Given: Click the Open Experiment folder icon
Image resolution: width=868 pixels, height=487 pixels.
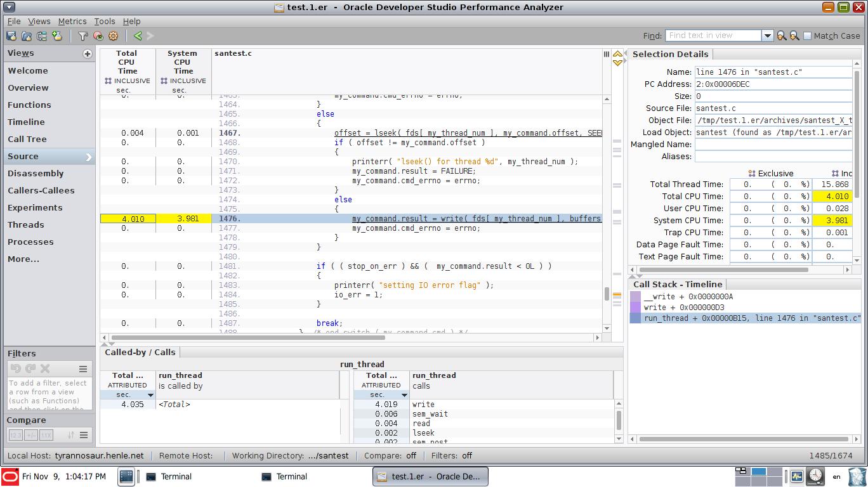Looking at the screenshot, I should 27,36.
